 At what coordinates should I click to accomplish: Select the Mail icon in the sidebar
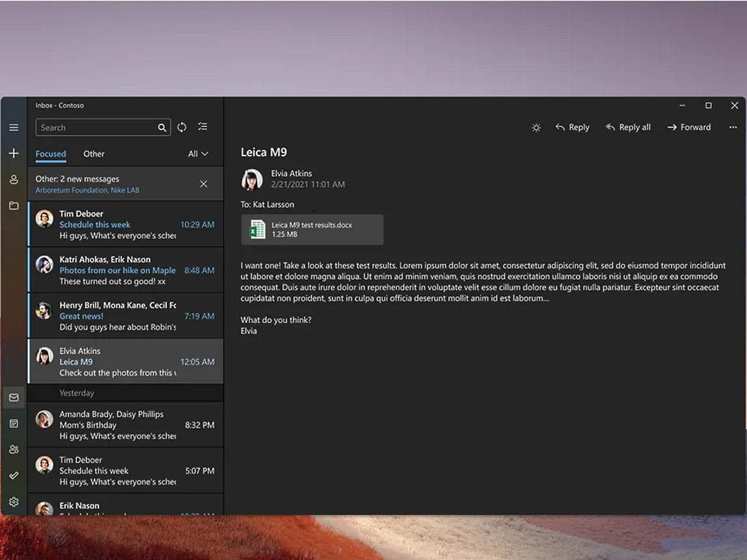(14, 397)
